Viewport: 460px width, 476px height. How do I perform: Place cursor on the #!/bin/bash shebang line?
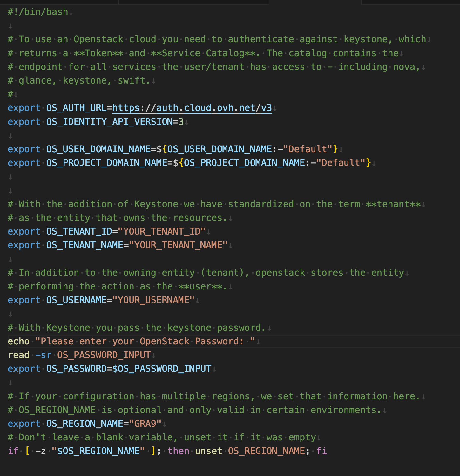(x=38, y=12)
